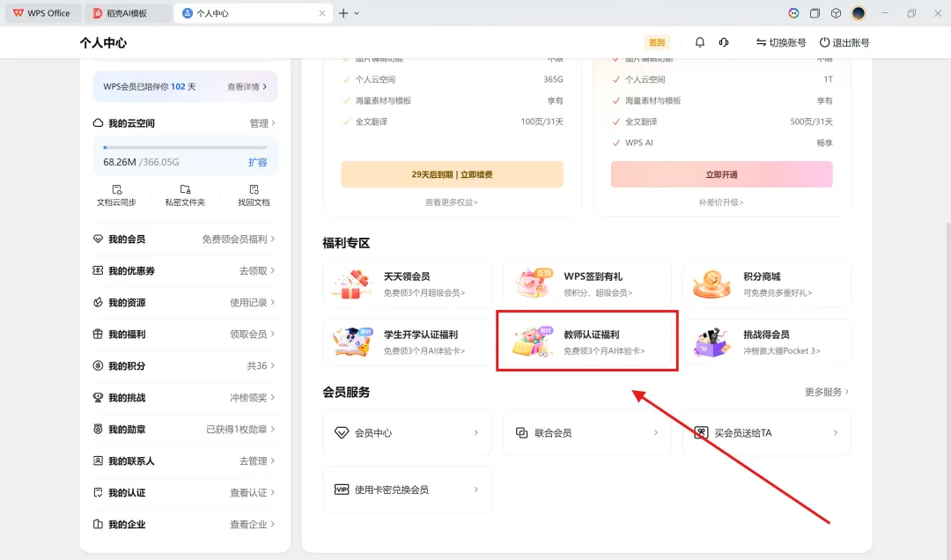Click the 我的勋章 medal icon
951x560 pixels.
98,429
